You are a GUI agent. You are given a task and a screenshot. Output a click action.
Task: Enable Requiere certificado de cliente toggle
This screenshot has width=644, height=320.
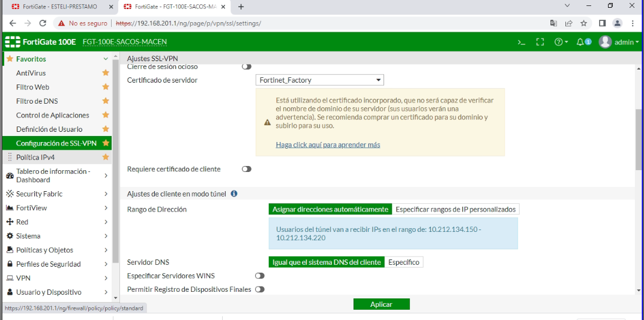pyautogui.click(x=246, y=169)
